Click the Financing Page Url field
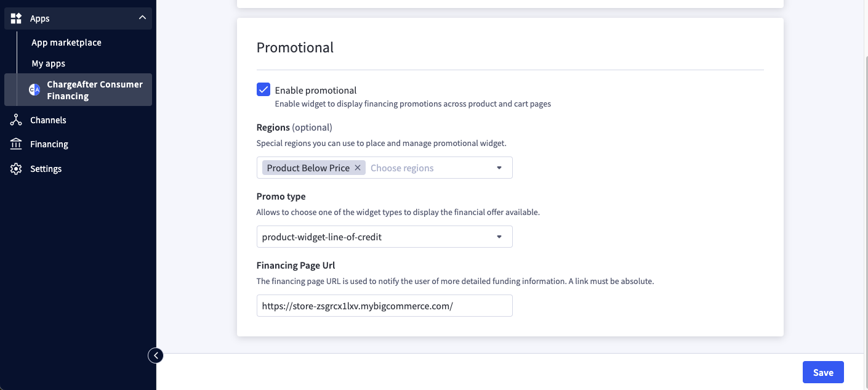The width and height of the screenshot is (868, 390). (384, 306)
